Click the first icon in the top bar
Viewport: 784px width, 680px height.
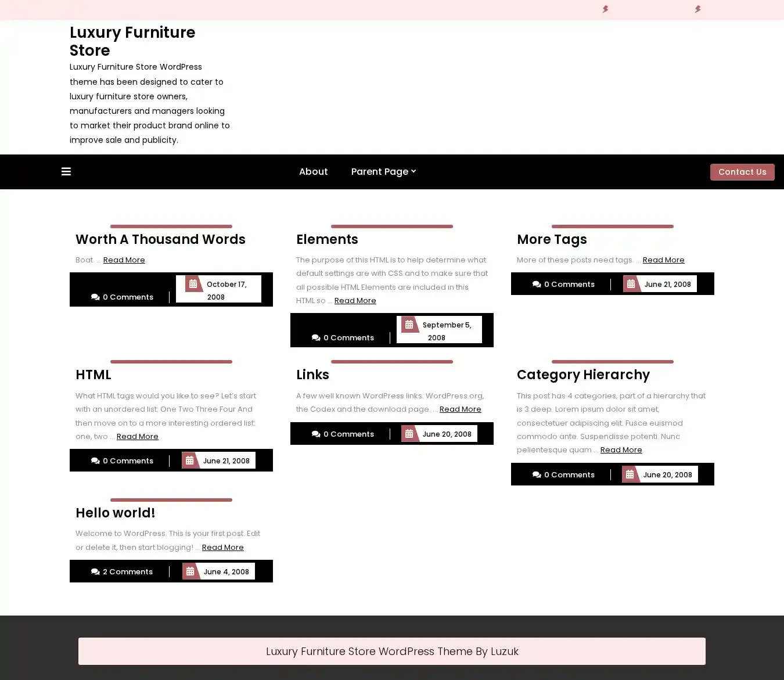605,9
